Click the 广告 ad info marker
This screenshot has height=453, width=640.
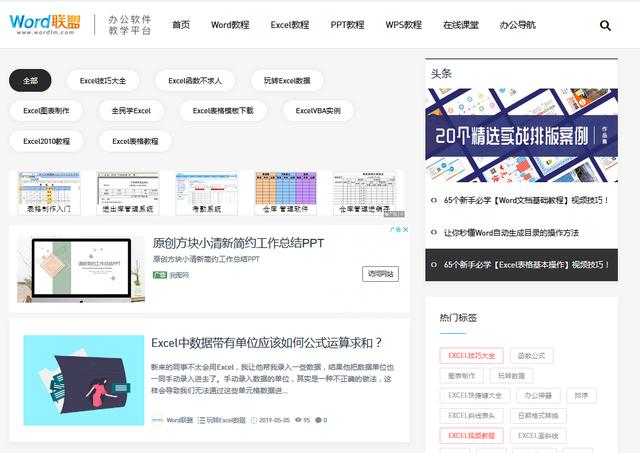pyautogui.click(x=395, y=229)
